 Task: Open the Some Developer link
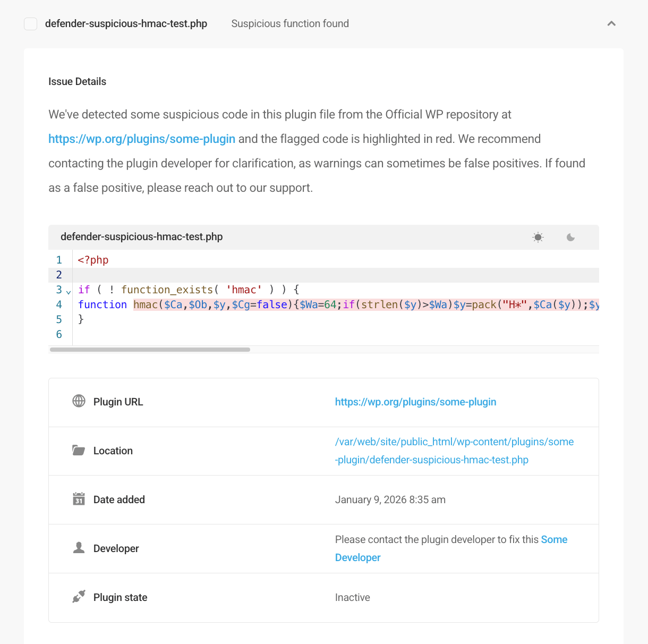pos(357,557)
